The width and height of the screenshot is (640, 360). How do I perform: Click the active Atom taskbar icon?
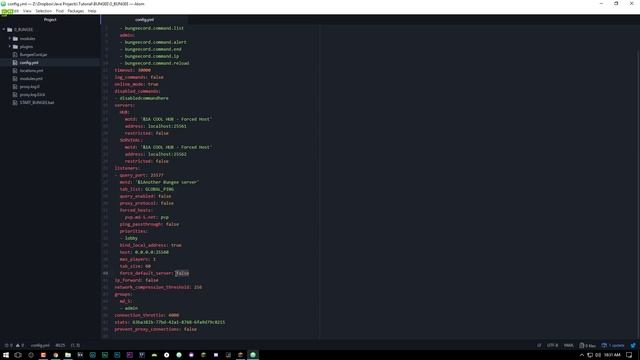click(253, 355)
